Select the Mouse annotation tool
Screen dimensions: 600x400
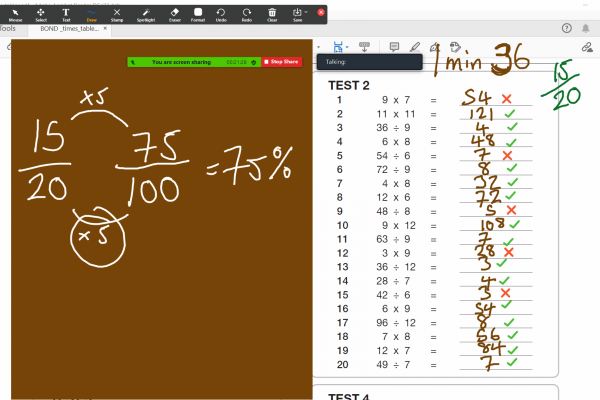pyautogui.click(x=16, y=13)
